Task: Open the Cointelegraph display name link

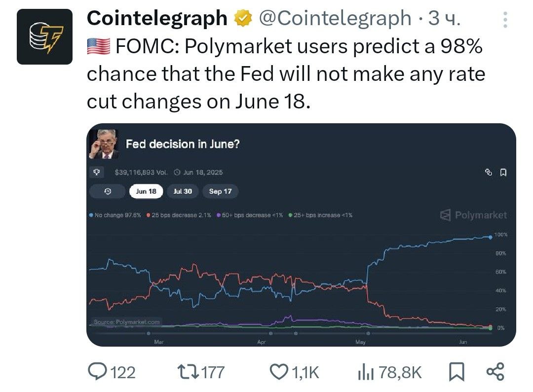Action: [157, 18]
